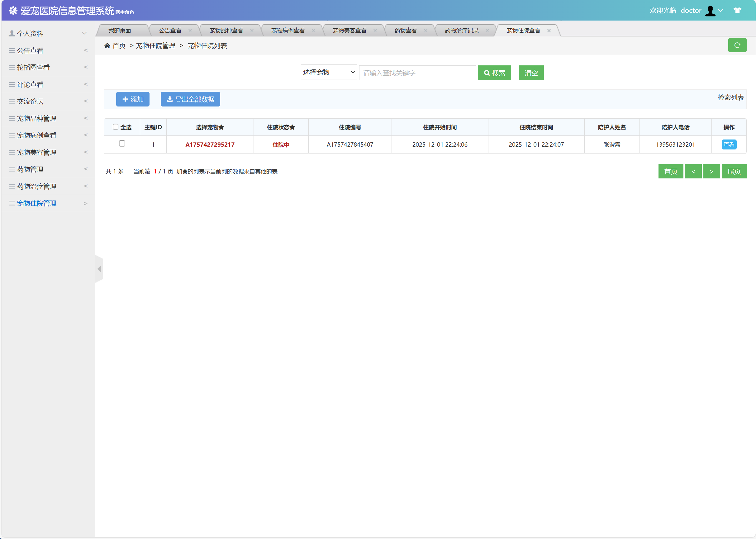Click the search keyword input field
Viewport: 756px width, 539px height.
point(417,73)
